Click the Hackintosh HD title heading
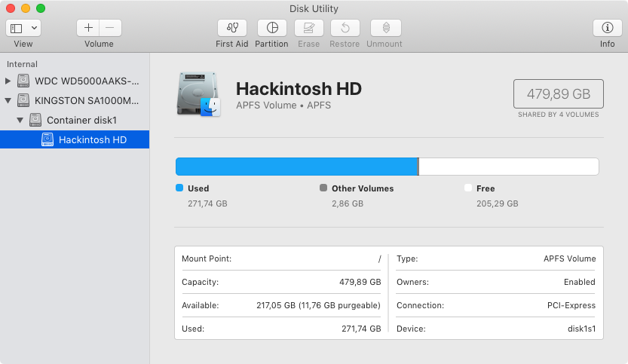Screen dimensions: 628x364 [x=299, y=89]
